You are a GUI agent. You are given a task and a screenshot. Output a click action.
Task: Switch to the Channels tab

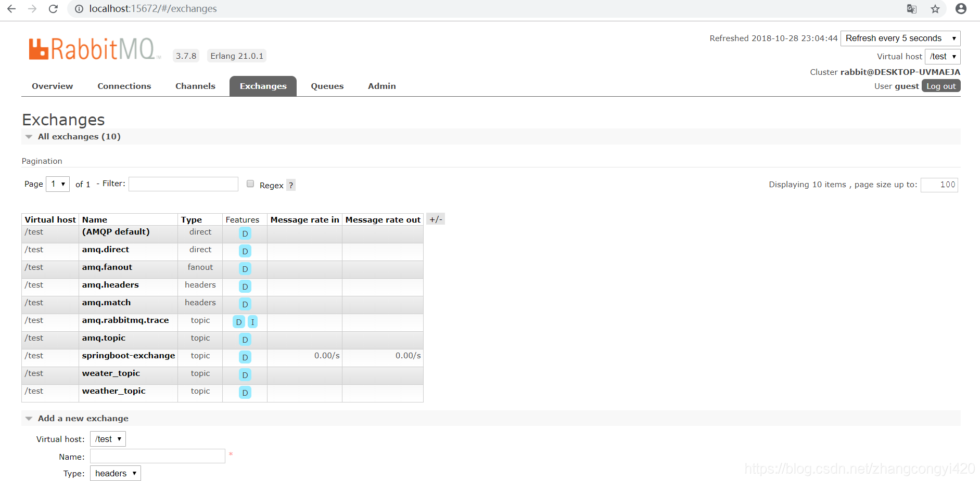tap(195, 86)
